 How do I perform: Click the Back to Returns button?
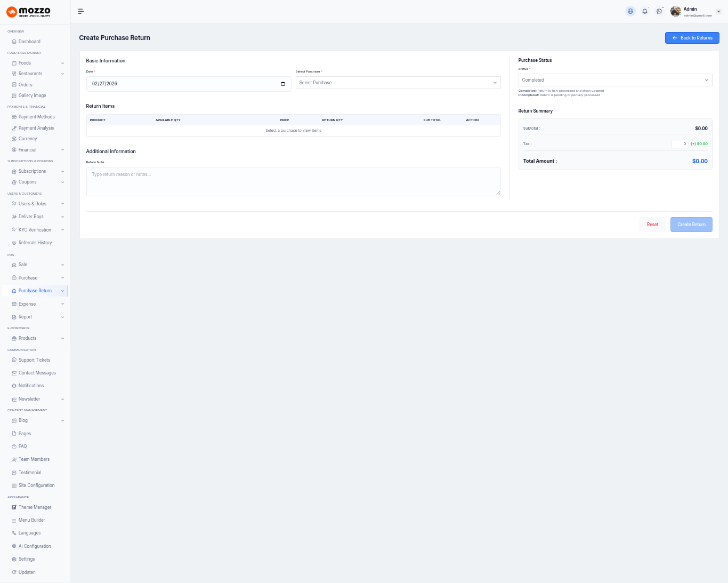click(692, 38)
